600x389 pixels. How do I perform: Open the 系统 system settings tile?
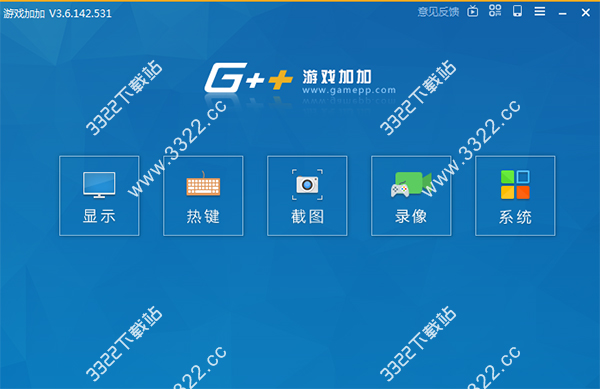515,196
